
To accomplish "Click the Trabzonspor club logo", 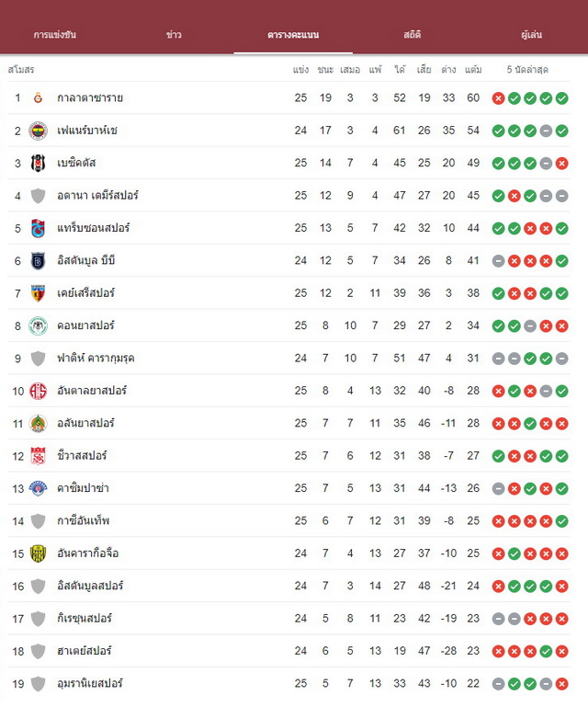I will pyautogui.click(x=39, y=228).
